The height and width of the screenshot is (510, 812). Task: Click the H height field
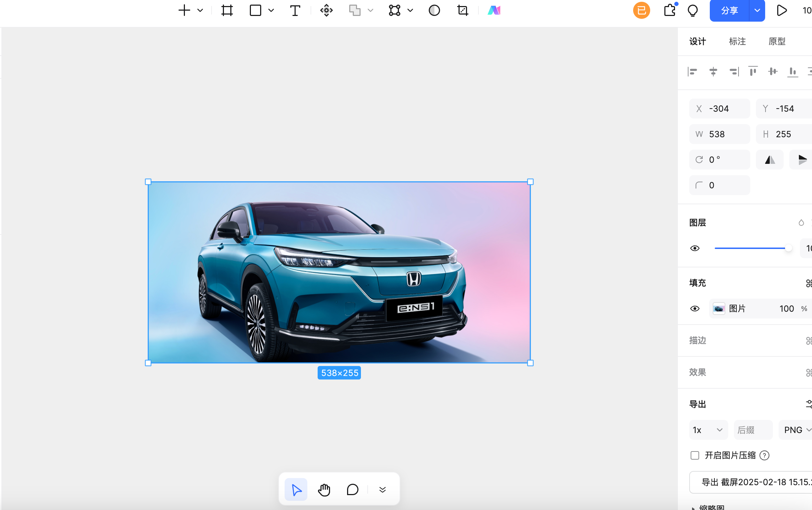click(x=784, y=134)
